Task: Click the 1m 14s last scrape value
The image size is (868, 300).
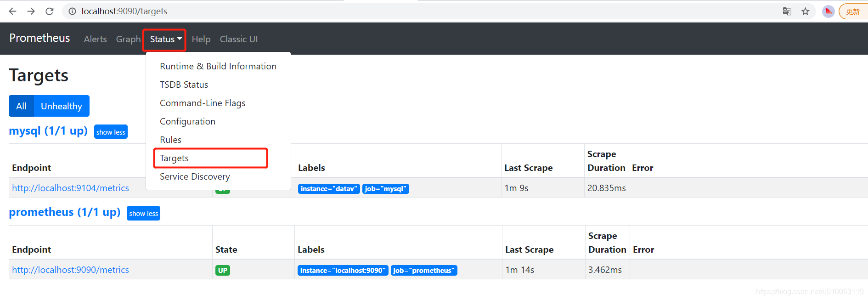Action: coord(520,270)
